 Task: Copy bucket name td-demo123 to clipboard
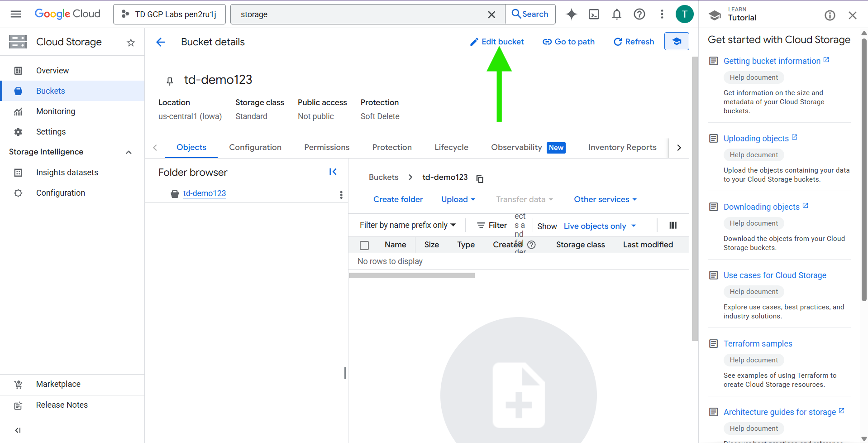(480, 179)
